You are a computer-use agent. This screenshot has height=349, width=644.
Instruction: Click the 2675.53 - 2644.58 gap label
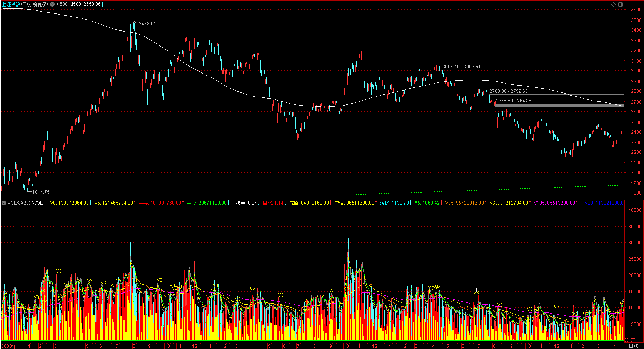coord(515,101)
